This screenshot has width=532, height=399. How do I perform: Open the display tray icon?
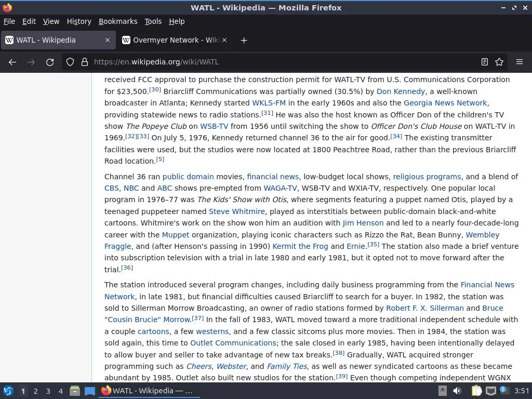(491, 391)
